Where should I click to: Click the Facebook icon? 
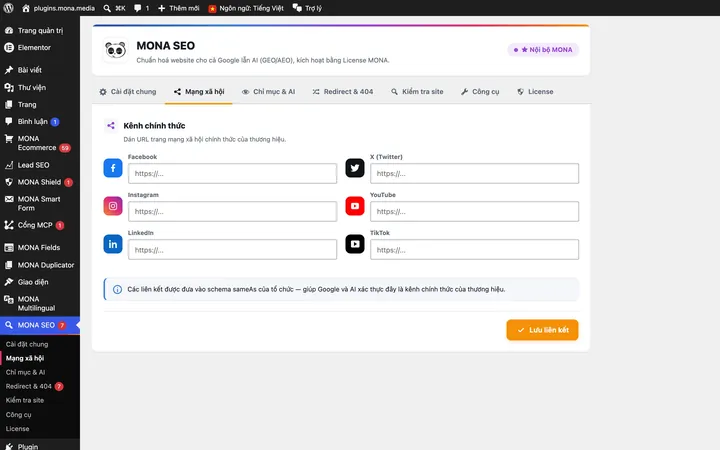pyautogui.click(x=113, y=168)
